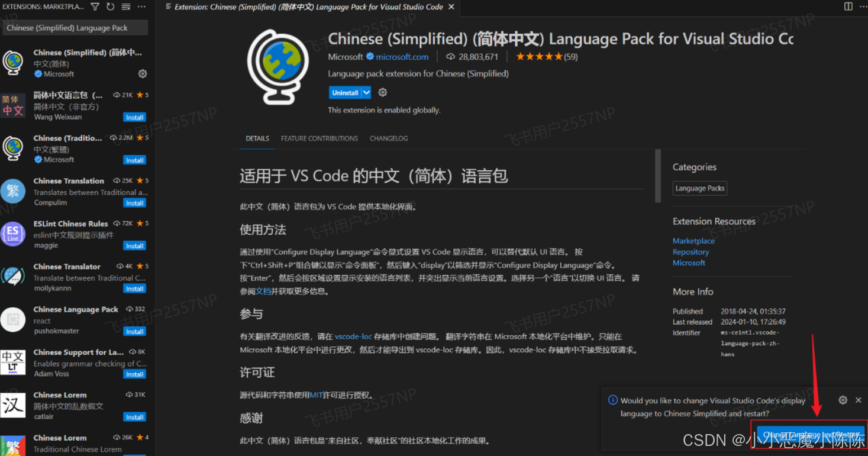Select the Chinese Translation 繁 icon

click(13, 191)
